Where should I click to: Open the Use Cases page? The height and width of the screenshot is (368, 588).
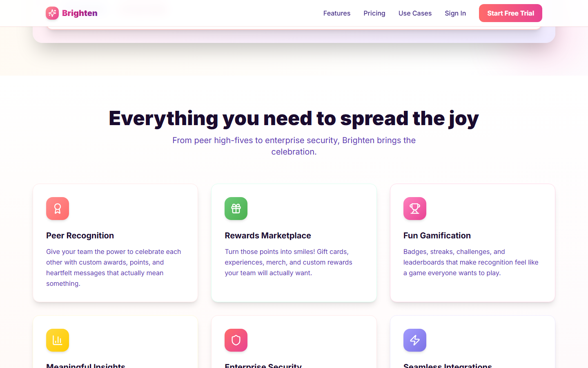coord(415,13)
